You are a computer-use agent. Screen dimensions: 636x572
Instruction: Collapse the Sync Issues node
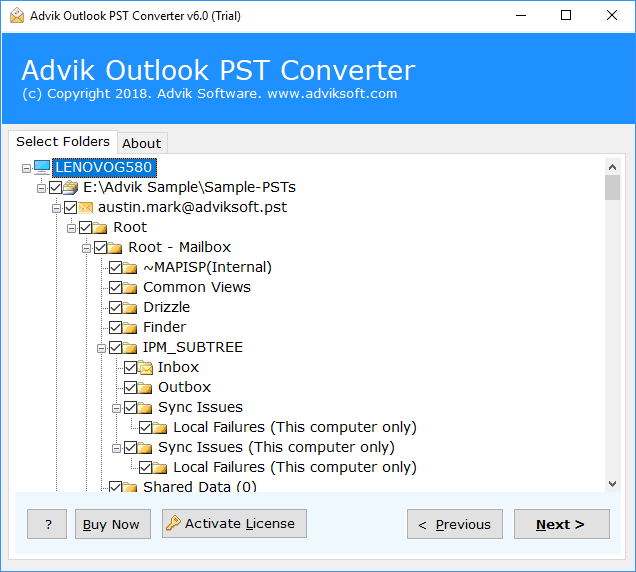click(x=116, y=408)
